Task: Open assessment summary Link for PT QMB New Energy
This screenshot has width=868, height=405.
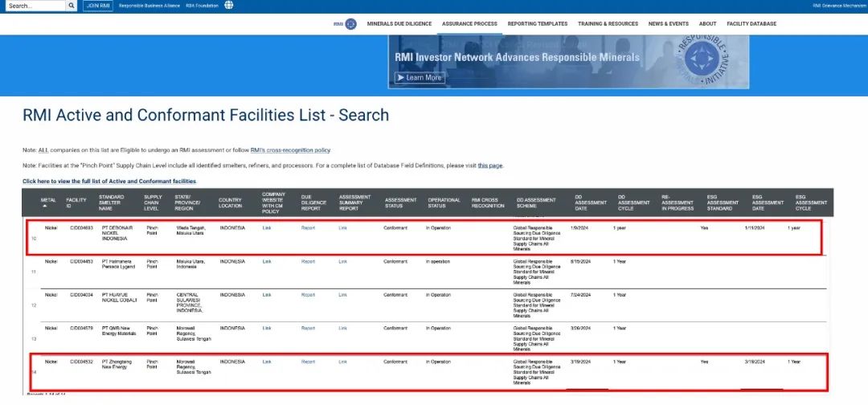Action: pos(342,328)
